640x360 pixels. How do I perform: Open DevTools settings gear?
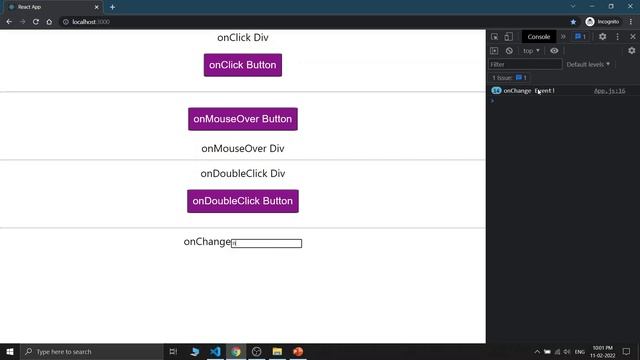pyautogui.click(x=602, y=37)
